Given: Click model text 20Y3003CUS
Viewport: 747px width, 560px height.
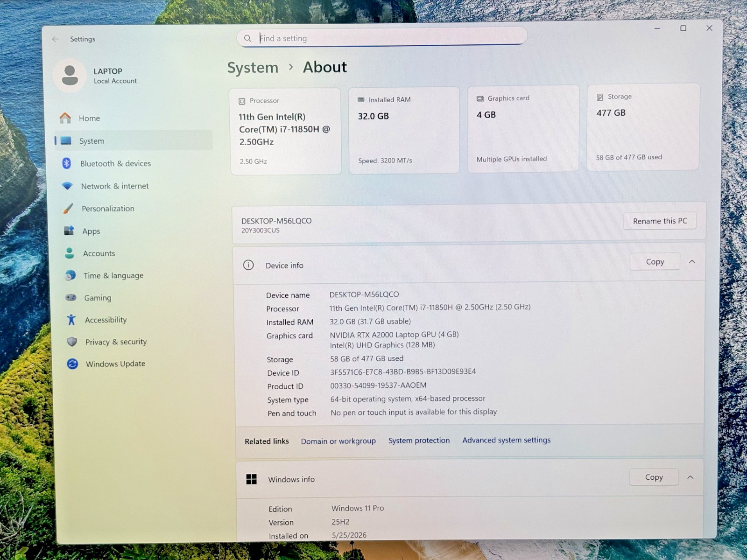Looking at the screenshot, I should [261, 230].
